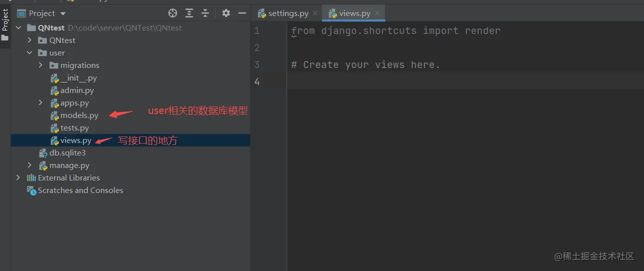Click the External Libraries bar-chart icon
644x271 pixels.
pyautogui.click(x=31, y=178)
